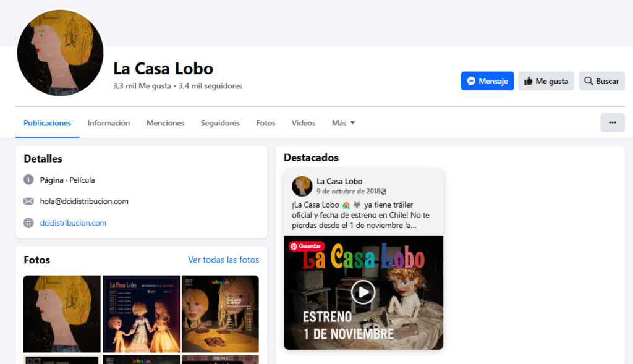This screenshot has height=364, width=633.
Task: Click the 3,3 mil Me gusta count
Action: [142, 86]
